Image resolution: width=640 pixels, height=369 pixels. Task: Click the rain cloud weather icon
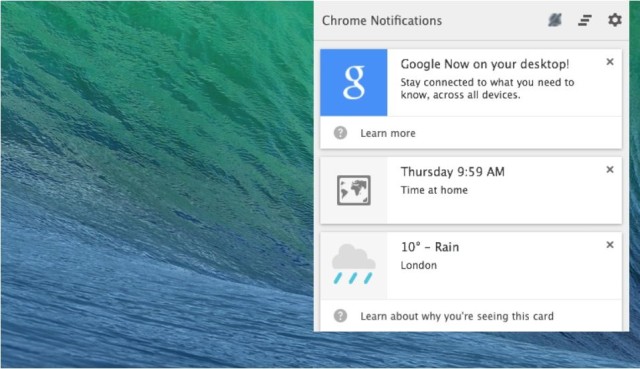(x=353, y=264)
